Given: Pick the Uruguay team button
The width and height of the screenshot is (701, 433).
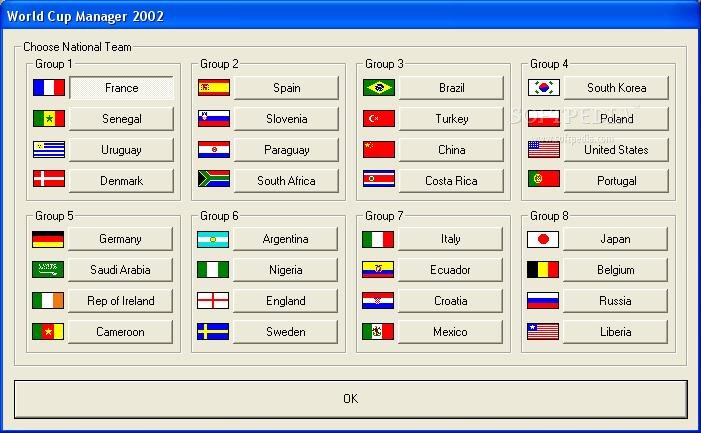Looking at the screenshot, I should (x=122, y=150).
